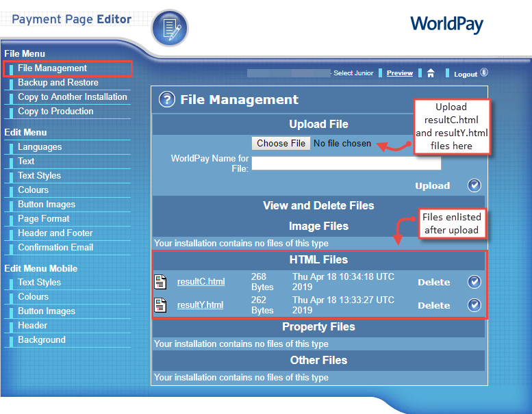This screenshot has height=414, width=532.
Task: Open Confirmation Email
Action: click(55, 247)
